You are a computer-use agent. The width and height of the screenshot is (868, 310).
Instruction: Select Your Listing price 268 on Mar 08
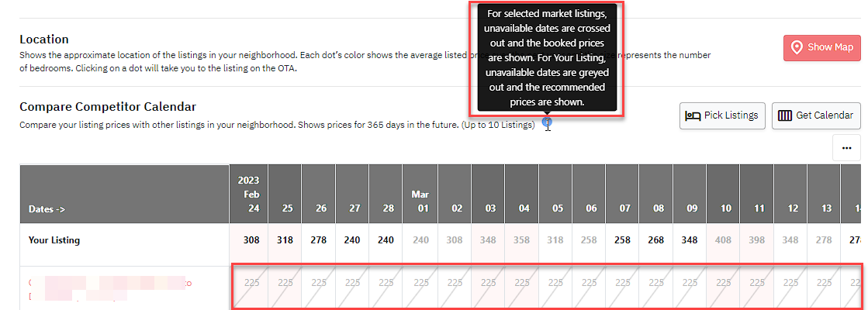pos(659,240)
